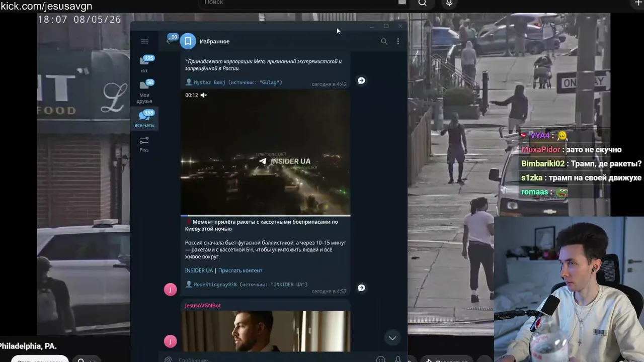Click the сегодня в 4:42 timestamp
Screen dimensions: 644x362
(x=329, y=84)
